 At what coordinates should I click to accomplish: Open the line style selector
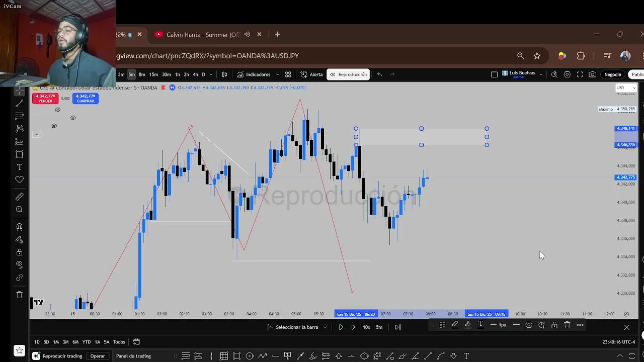click(x=516, y=325)
